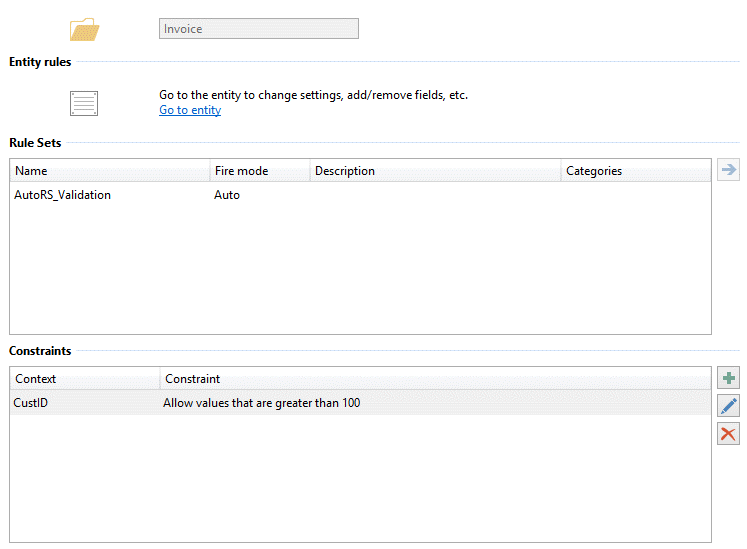Select the AutoRS_Validation rule set

(63, 195)
